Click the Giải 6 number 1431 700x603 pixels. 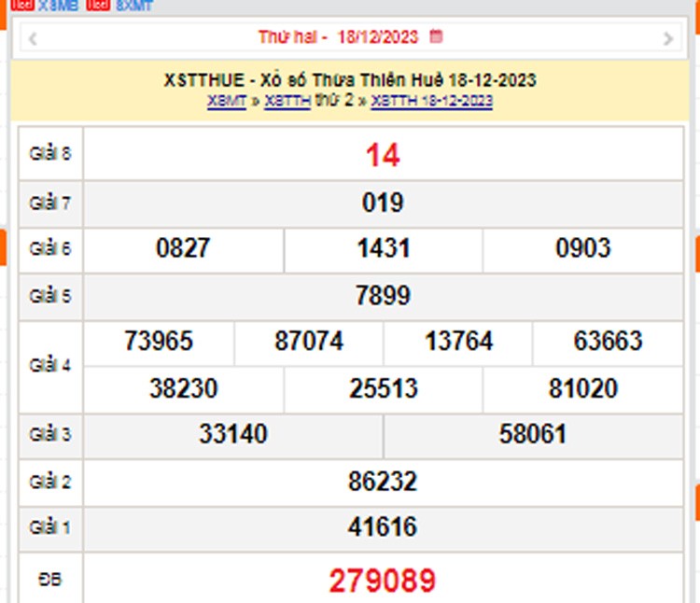383,248
